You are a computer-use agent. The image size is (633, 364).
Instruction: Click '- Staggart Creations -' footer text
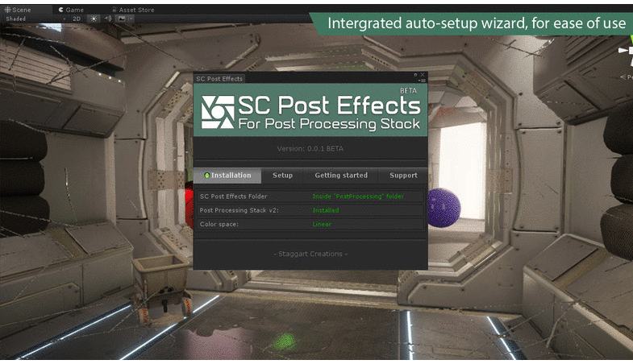coord(310,254)
